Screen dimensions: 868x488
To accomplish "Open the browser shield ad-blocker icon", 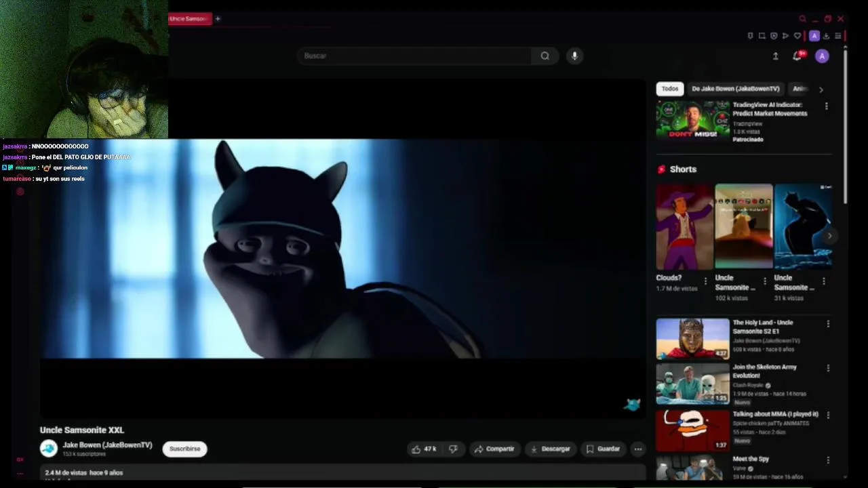I will (774, 36).
